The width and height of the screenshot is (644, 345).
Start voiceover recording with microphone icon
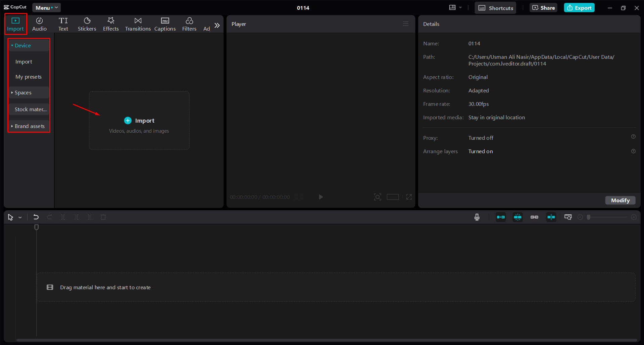point(477,217)
